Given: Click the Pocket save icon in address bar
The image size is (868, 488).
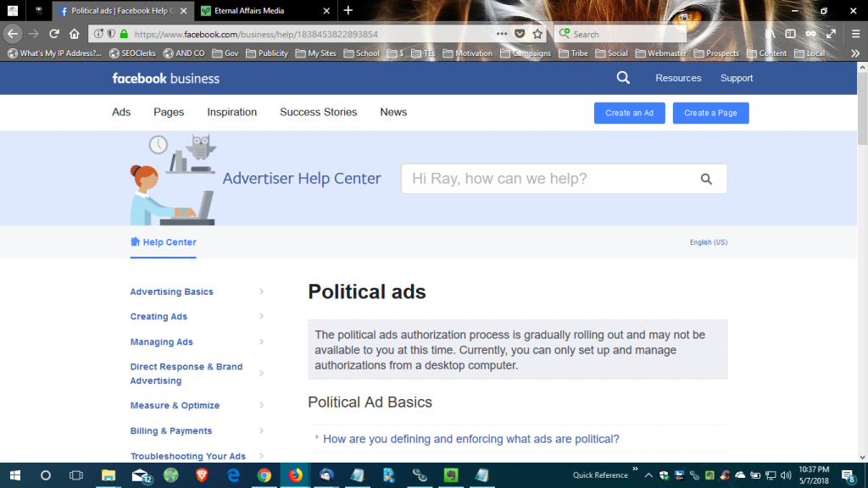Looking at the screenshot, I should tap(520, 34).
